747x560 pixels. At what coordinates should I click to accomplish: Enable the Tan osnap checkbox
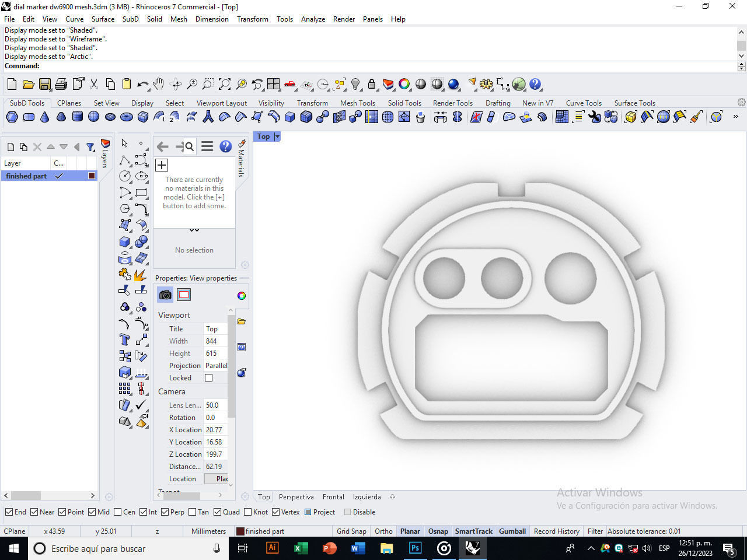[x=193, y=512]
